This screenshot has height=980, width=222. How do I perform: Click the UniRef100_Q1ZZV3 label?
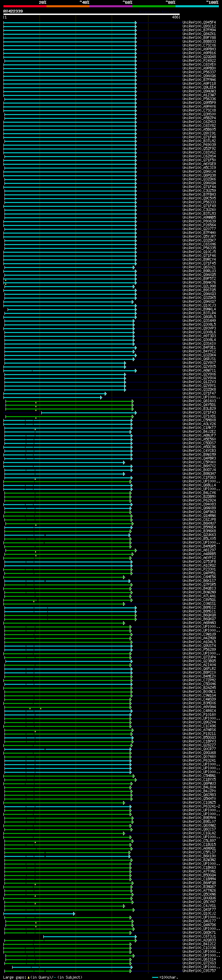point(199,382)
